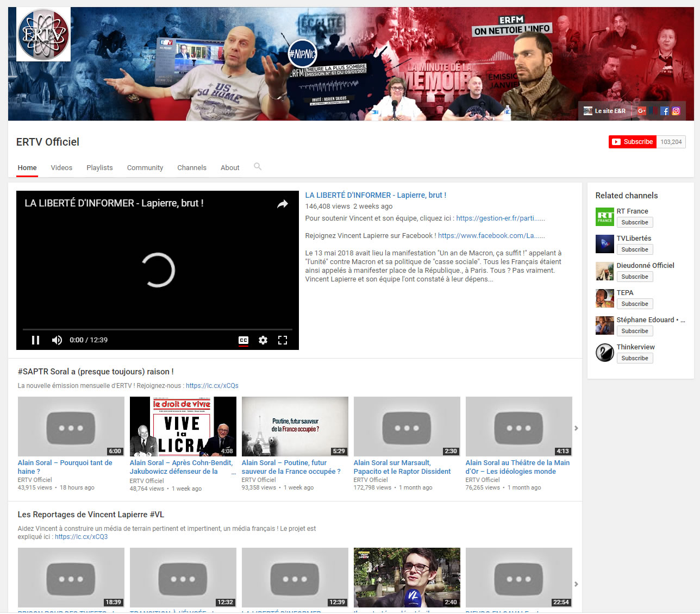Mute the video with speaker icon

click(57, 340)
